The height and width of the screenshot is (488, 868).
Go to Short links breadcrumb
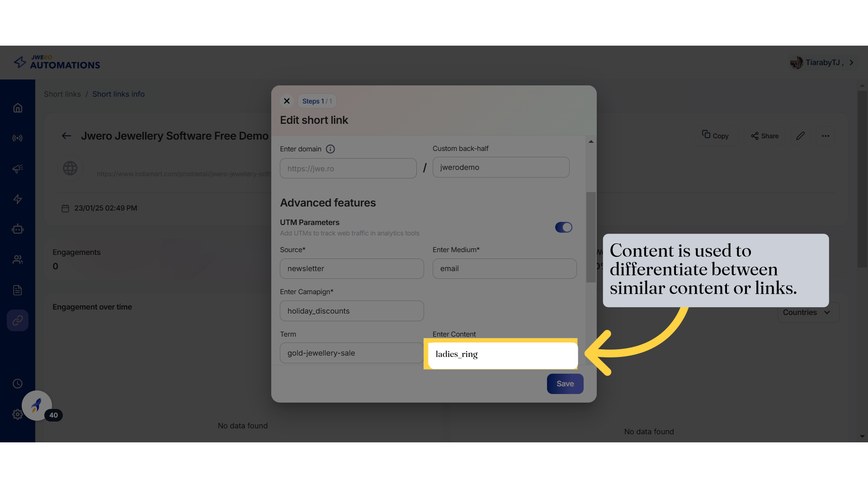tap(62, 94)
